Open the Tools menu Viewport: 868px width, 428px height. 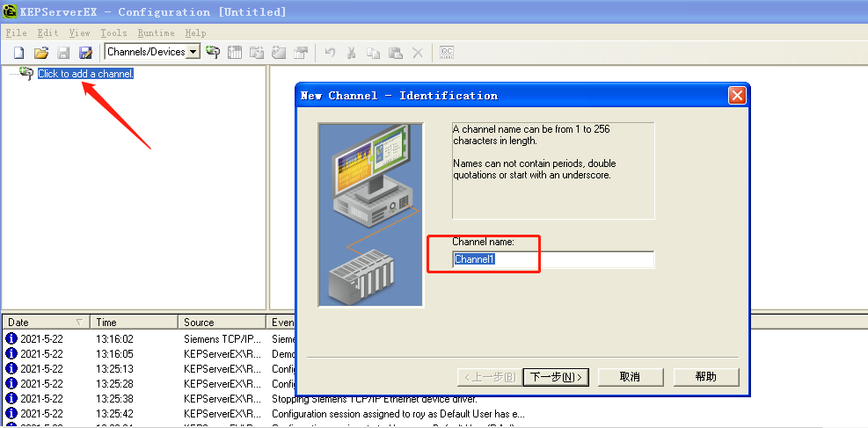[113, 33]
